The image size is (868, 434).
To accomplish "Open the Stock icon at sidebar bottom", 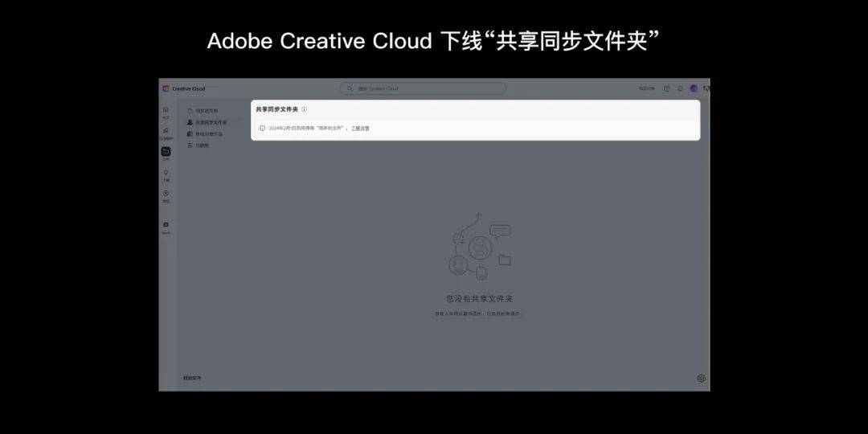I will 166,225.
